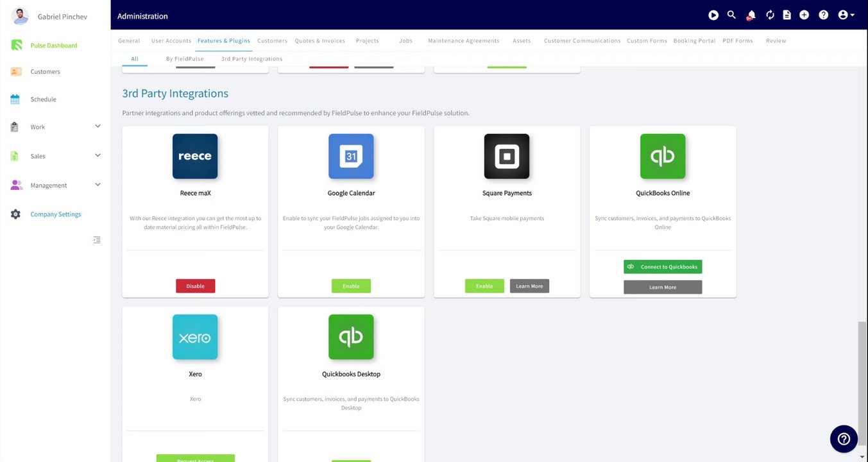Switch to Maintenance Agreements tab

464,40
